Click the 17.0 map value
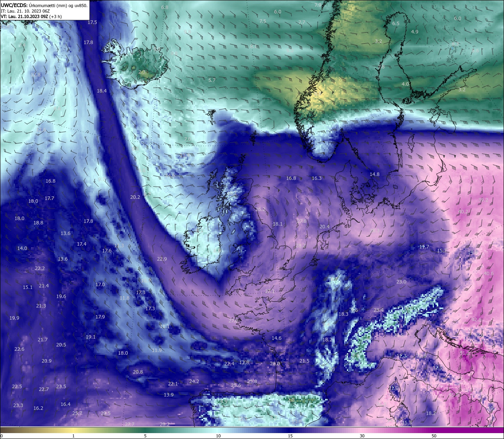 [x=100, y=285]
